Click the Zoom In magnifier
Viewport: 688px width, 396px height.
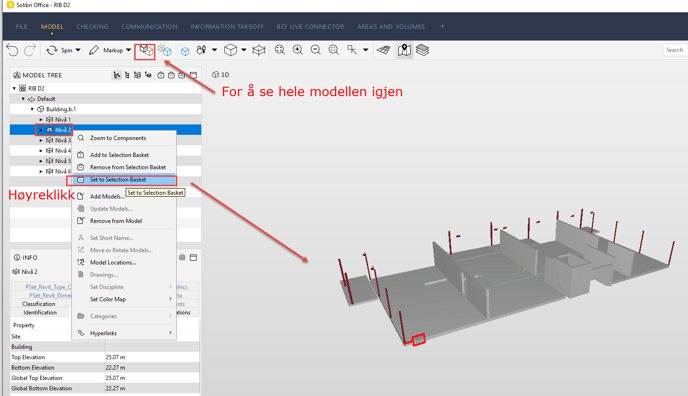tap(298, 50)
